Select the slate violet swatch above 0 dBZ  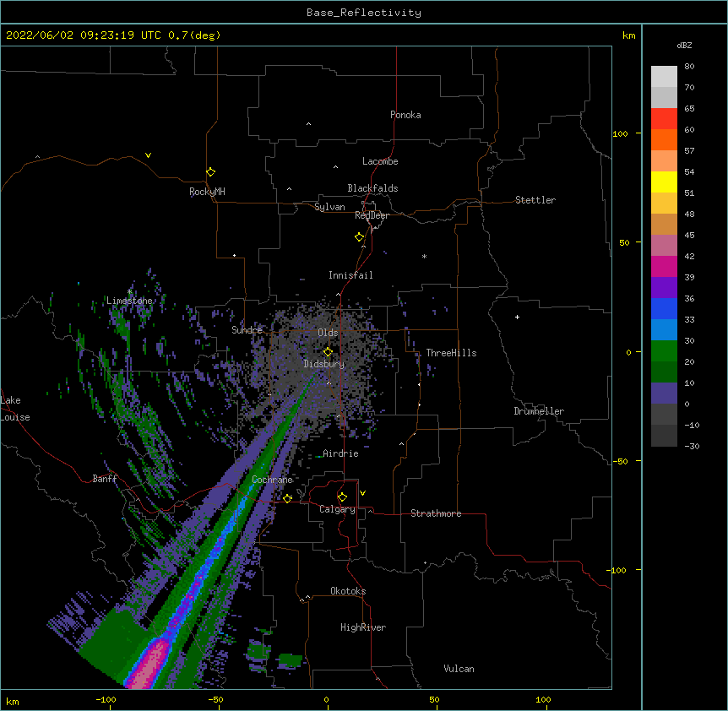(664, 393)
